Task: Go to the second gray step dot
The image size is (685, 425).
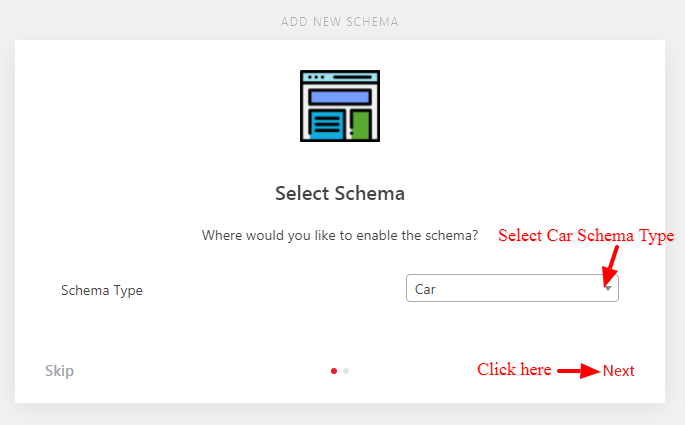Action: tap(346, 371)
